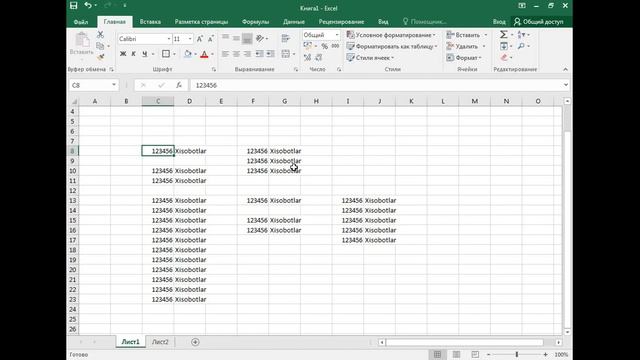Click the Undo arrow icon
Viewport: 640px width, 360px height.
coord(88,5)
